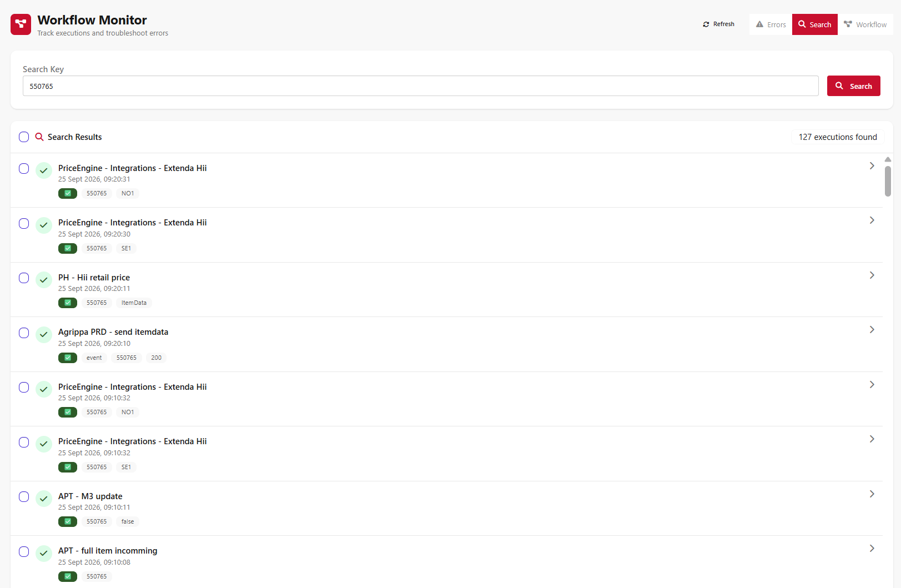Check the box for APT - full item incomming
This screenshot has width=901, height=588.
pyautogui.click(x=24, y=551)
